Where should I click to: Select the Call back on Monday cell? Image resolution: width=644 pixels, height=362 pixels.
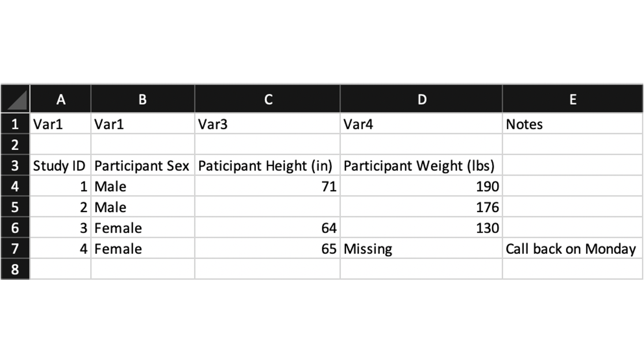tap(572, 248)
